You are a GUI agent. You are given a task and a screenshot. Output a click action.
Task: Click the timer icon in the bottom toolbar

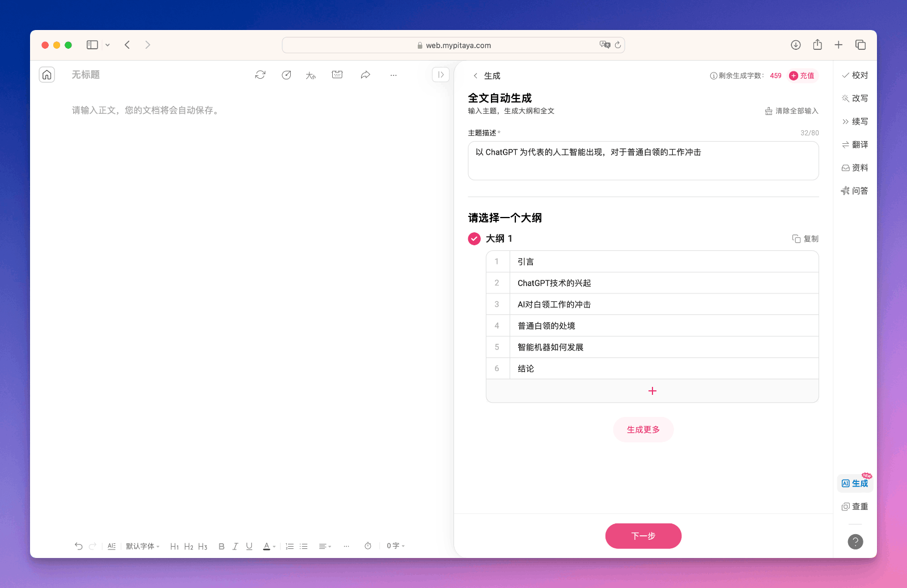tap(368, 546)
